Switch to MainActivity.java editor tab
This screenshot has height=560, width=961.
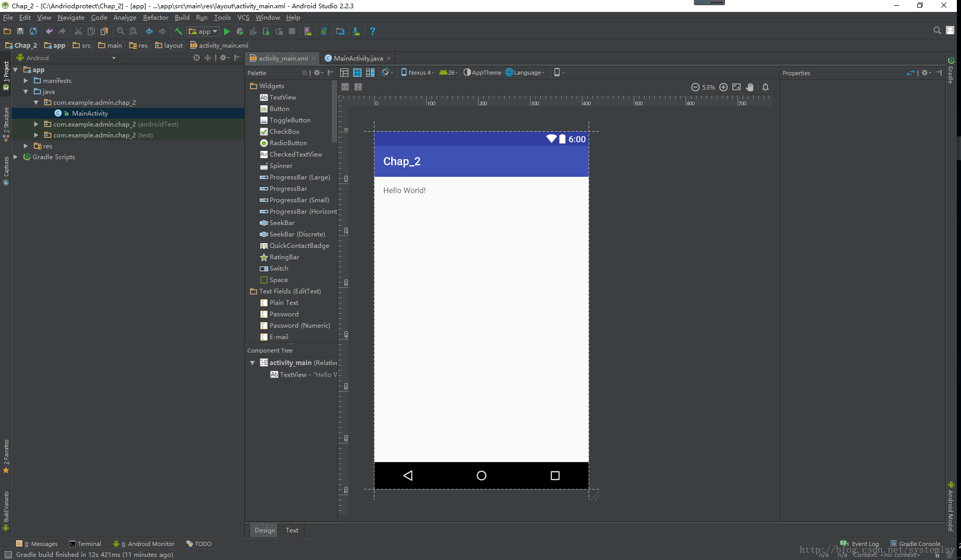(358, 58)
